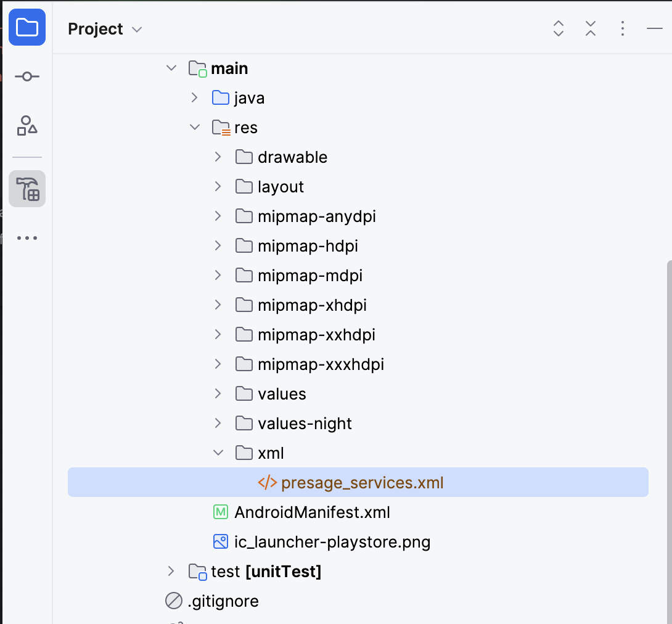Expand all nodes with the Expand All icon
Image resolution: width=672 pixels, height=624 pixels.
click(x=558, y=28)
